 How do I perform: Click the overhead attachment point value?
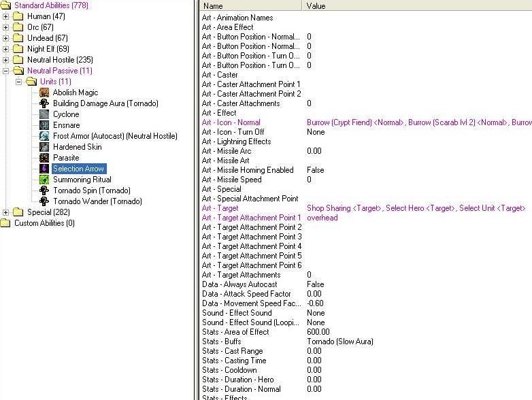[x=322, y=218]
